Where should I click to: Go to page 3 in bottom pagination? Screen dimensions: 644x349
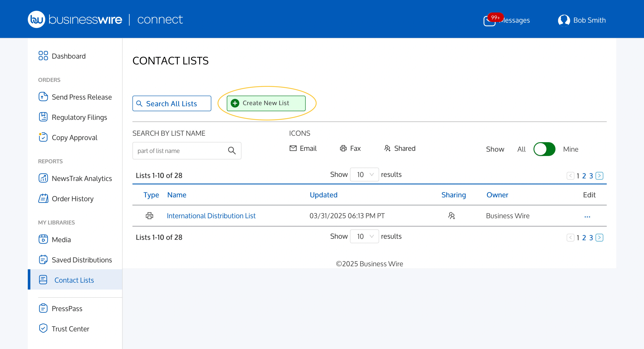pyautogui.click(x=591, y=238)
